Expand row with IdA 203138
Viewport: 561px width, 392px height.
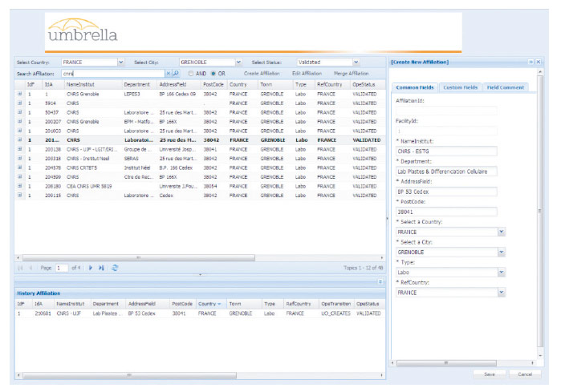click(x=20, y=149)
